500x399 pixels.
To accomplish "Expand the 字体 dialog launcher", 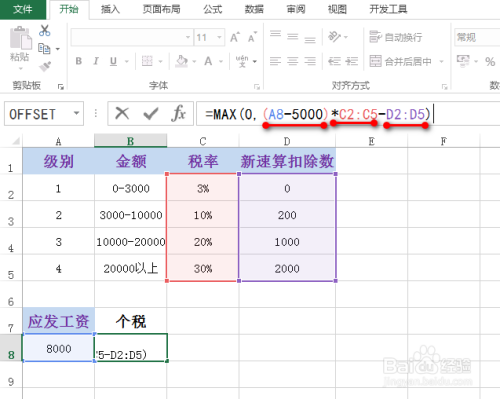I will click(x=257, y=87).
